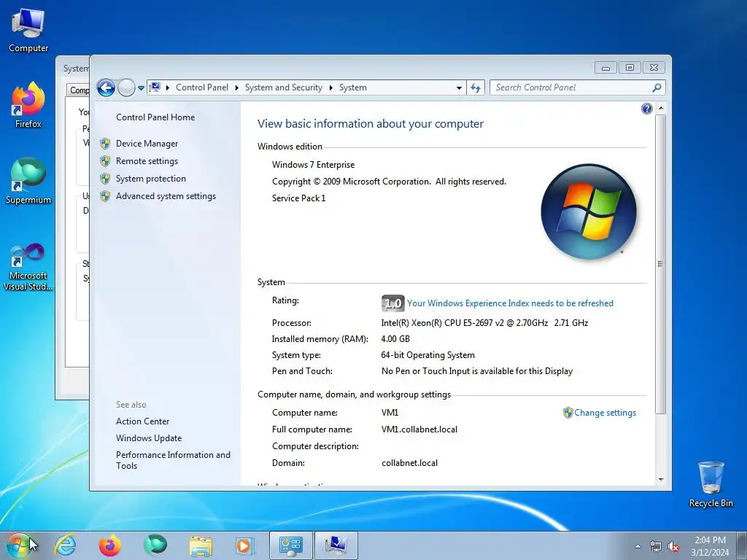747x560 pixels.
Task: Click Show desktop button at taskbar end
Action: pyautogui.click(x=742, y=545)
